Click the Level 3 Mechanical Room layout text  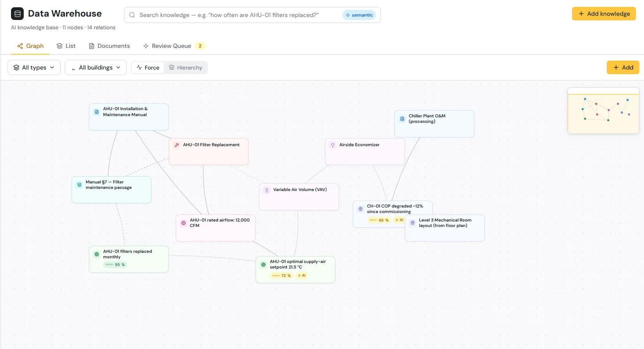445,223
